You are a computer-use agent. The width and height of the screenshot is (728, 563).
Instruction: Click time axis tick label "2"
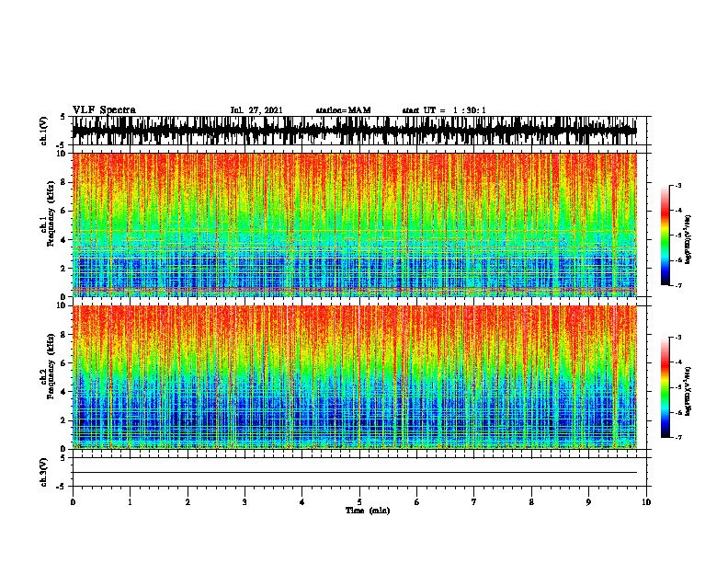click(188, 502)
